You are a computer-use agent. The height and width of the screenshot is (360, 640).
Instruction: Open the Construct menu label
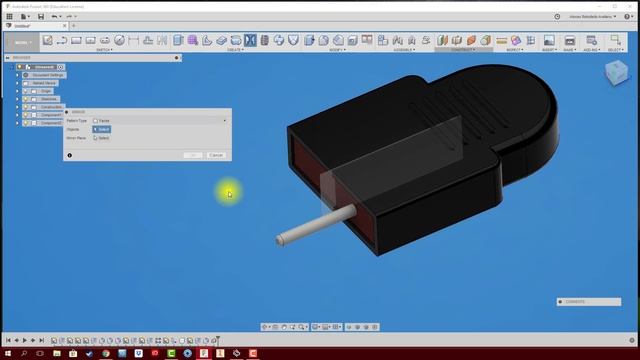tap(464, 50)
